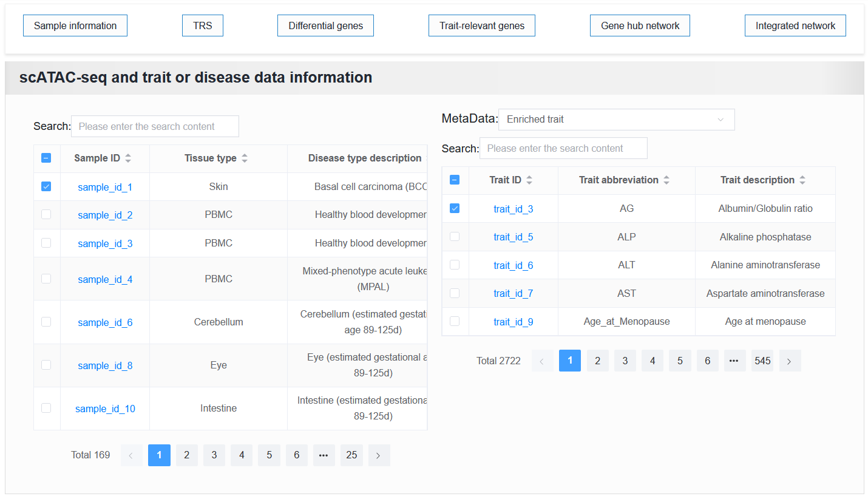Uncheck the sample_id_1 row checkbox

tap(46, 186)
